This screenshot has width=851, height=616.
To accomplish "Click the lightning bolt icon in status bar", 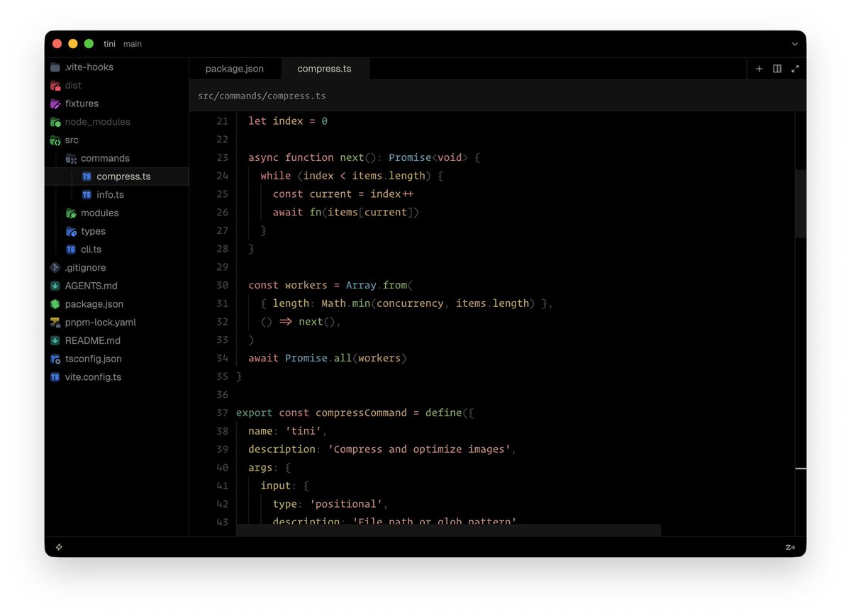I will [x=59, y=547].
